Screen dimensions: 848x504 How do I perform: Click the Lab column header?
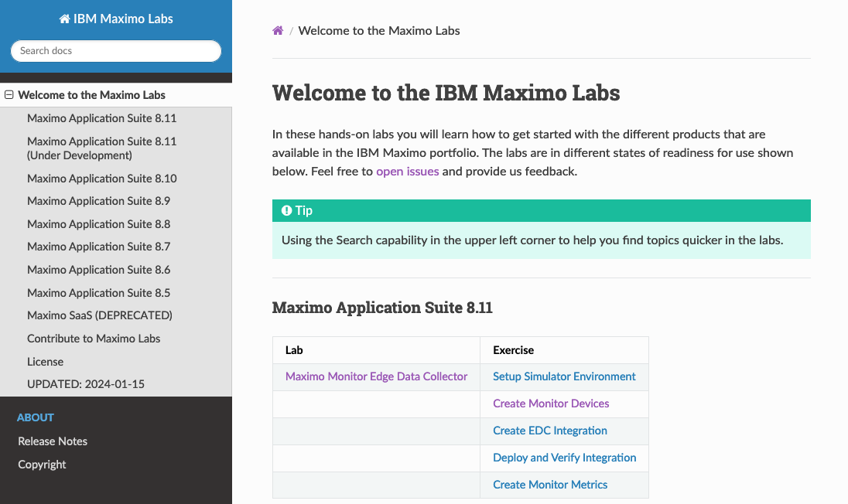pyautogui.click(x=294, y=350)
